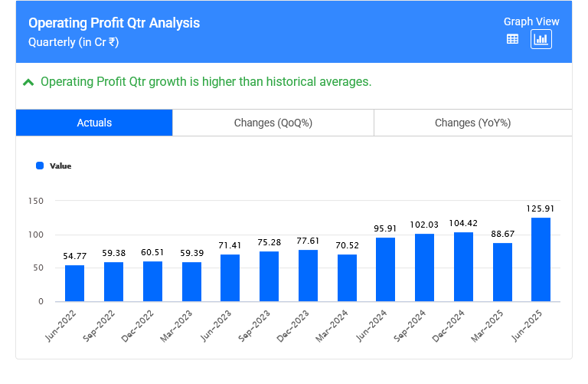Switch to Changes (QoQ%) tab
The width and height of the screenshot is (588, 384).
point(273,123)
